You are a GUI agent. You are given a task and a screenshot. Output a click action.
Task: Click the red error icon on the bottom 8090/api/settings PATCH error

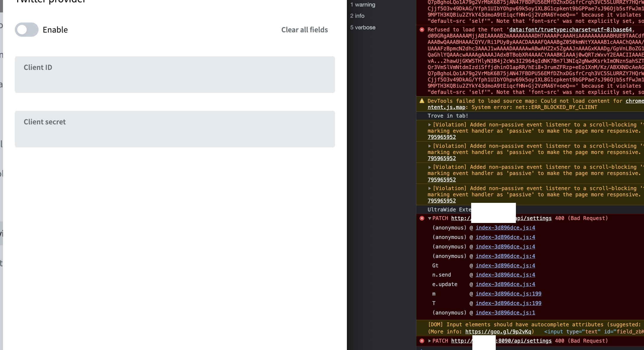click(422, 341)
